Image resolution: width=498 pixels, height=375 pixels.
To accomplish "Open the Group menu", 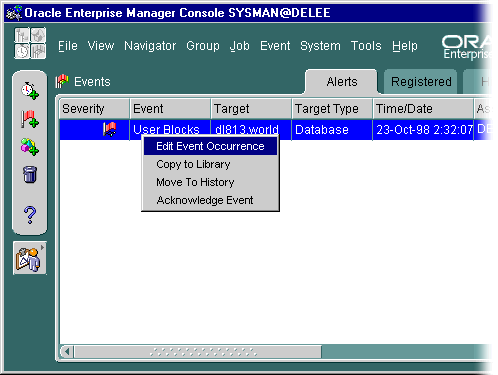I will click(203, 46).
